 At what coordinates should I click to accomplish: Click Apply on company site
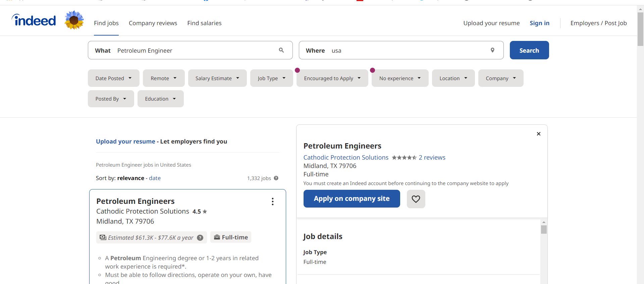(x=352, y=198)
